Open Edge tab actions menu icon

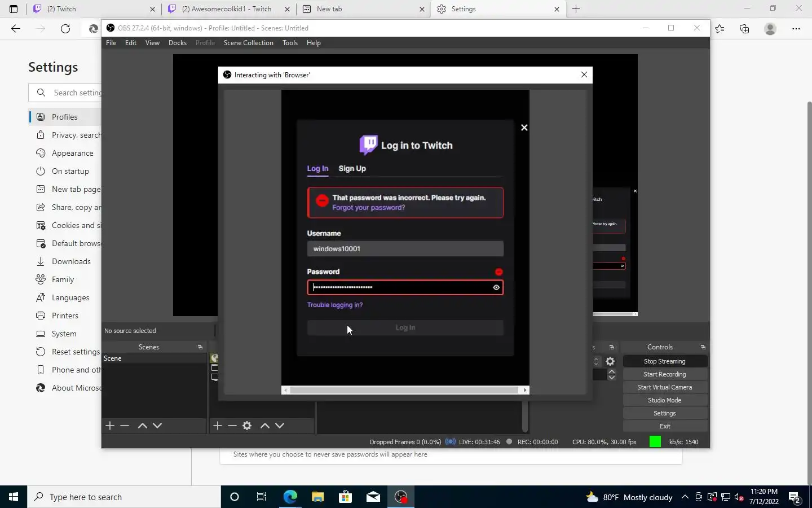point(14,9)
